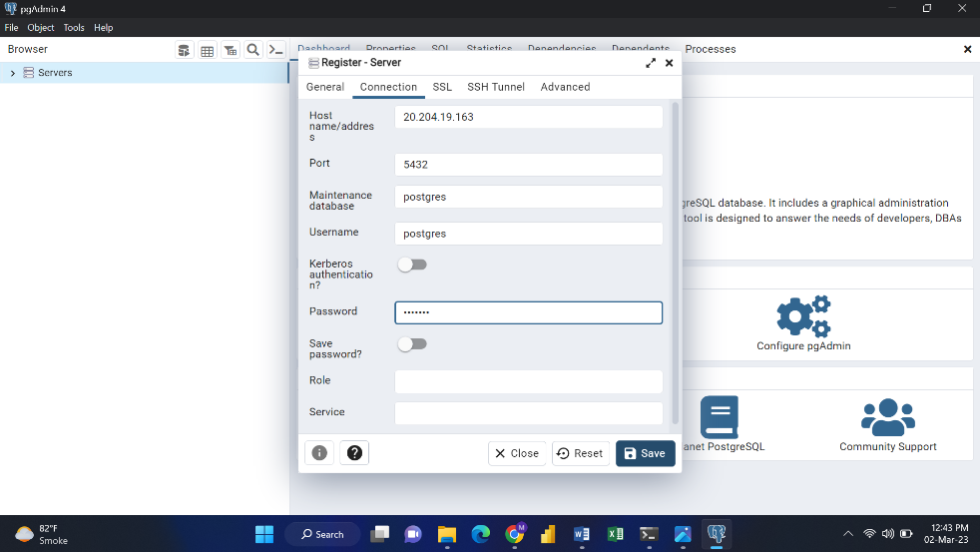
Task: Click the Password field
Action: tap(529, 312)
